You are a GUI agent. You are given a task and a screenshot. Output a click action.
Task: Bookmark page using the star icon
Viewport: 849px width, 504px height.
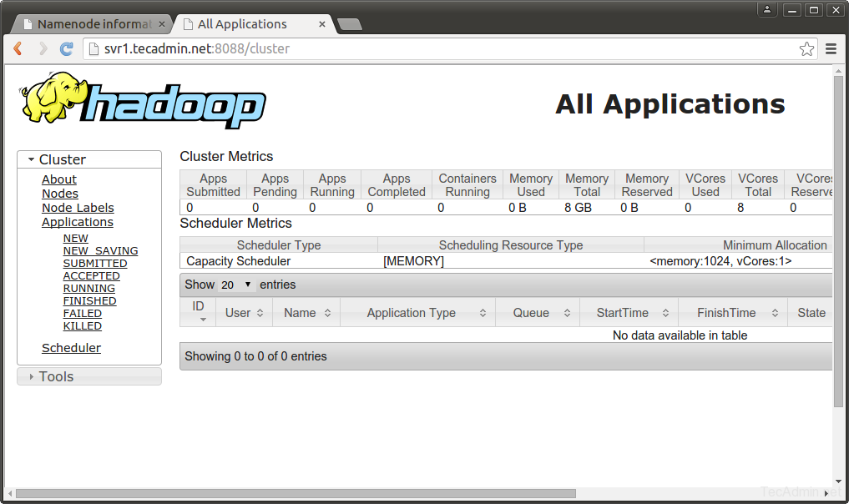pyautogui.click(x=806, y=49)
